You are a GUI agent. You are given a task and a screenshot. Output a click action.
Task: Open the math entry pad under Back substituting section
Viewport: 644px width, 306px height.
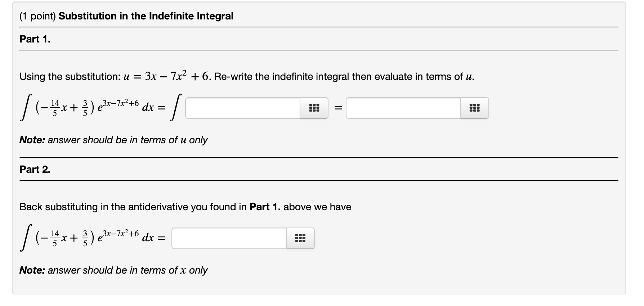point(300,238)
